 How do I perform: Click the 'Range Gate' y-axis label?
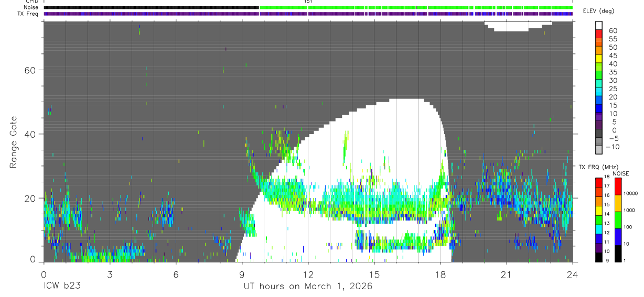click(15, 142)
